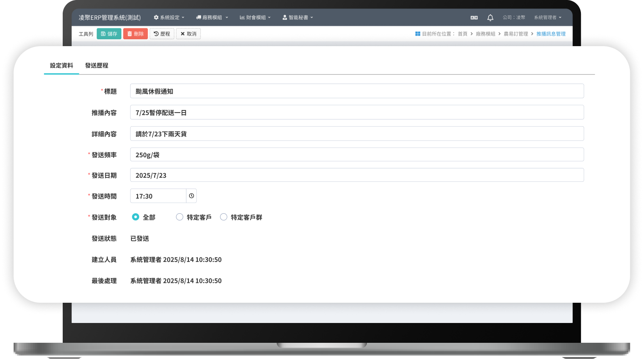Click the 最後處理 timestamp value
Image resolution: width=644 pixels, height=359 pixels.
tap(176, 280)
